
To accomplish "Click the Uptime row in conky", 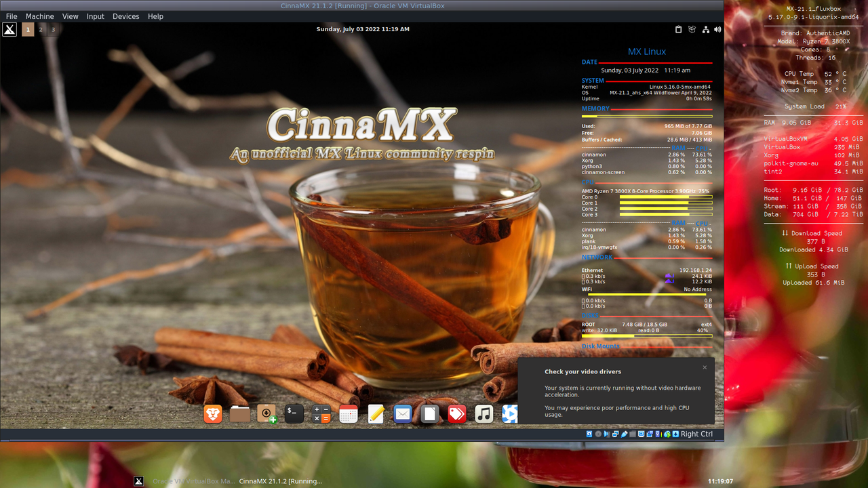I will point(647,99).
